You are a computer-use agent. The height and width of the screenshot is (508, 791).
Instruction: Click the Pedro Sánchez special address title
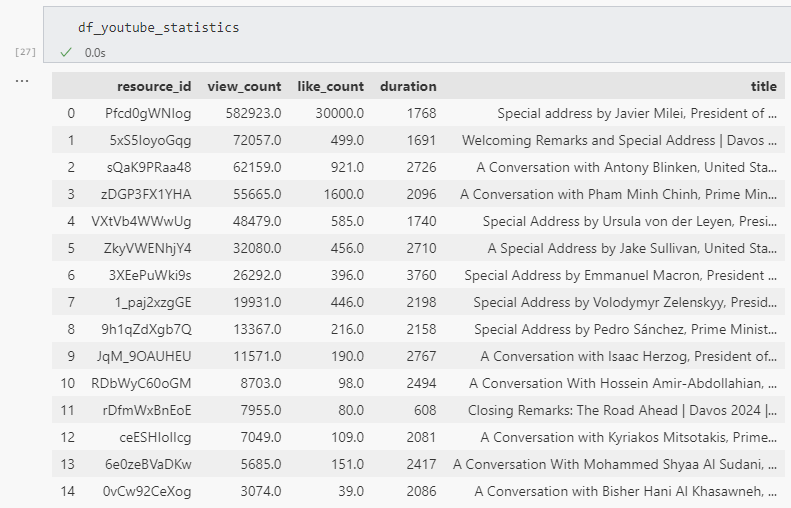pyautogui.click(x=626, y=329)
